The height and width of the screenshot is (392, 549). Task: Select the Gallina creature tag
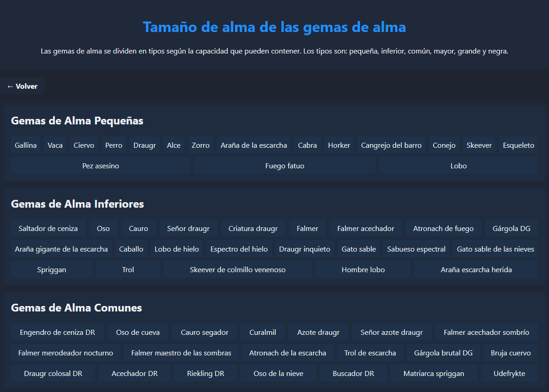pos(26,145)
